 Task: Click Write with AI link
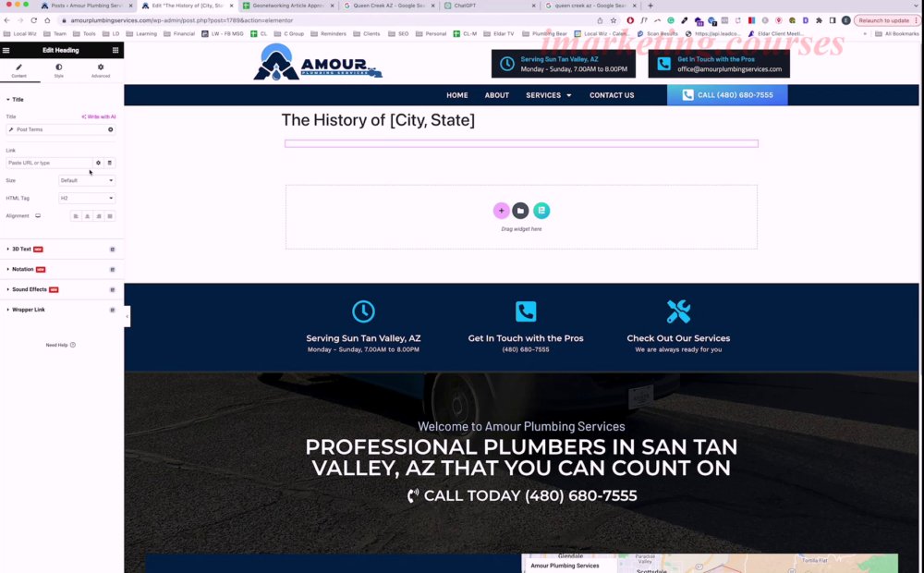pyautogui.click(x=99, y=116)
